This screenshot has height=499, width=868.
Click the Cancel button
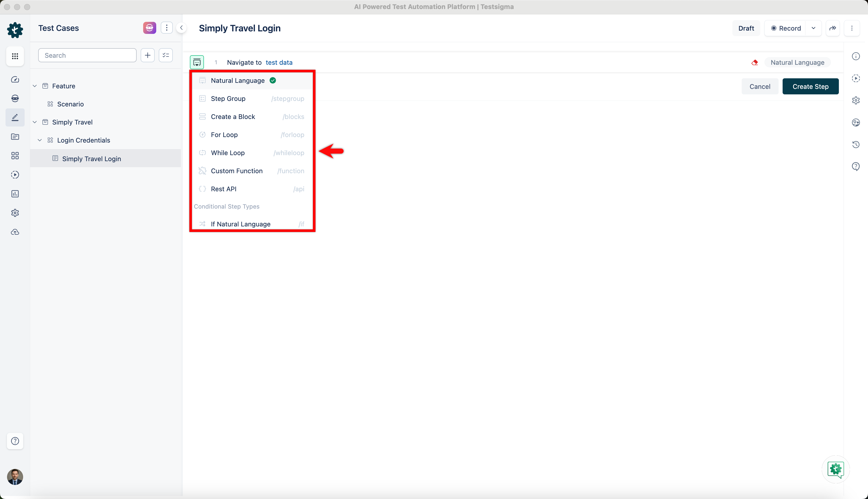760,86
